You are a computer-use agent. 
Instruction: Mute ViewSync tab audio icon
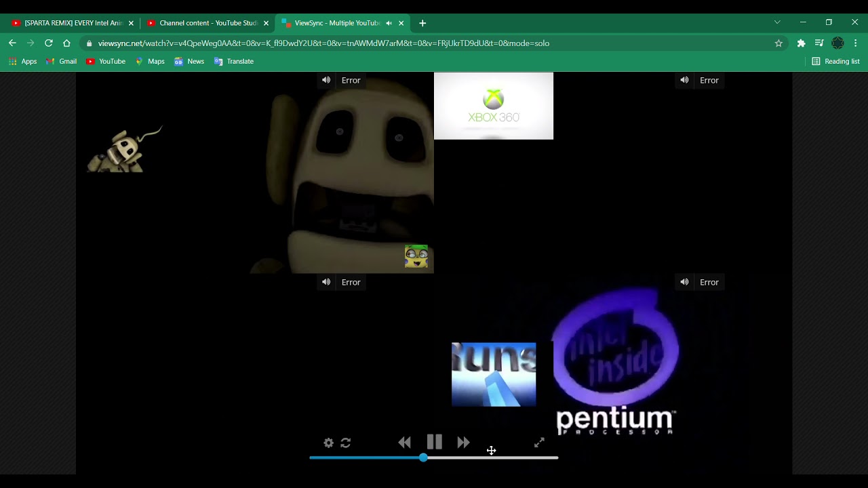389,23
